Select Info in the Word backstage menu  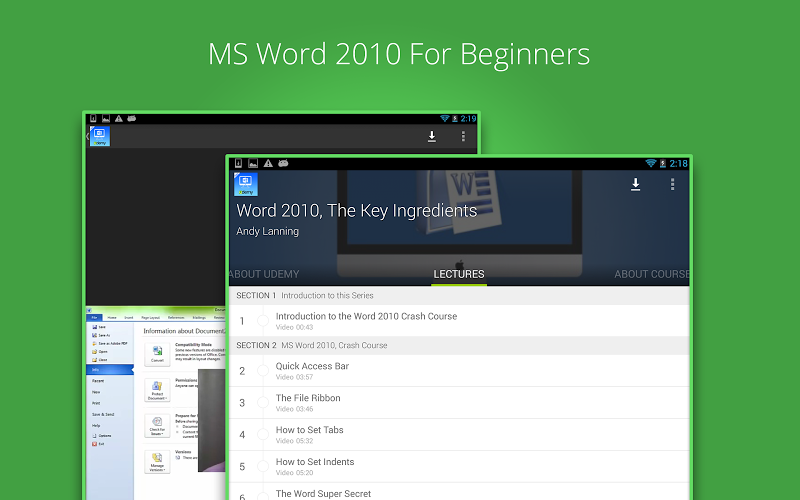(x=110, y=369)
